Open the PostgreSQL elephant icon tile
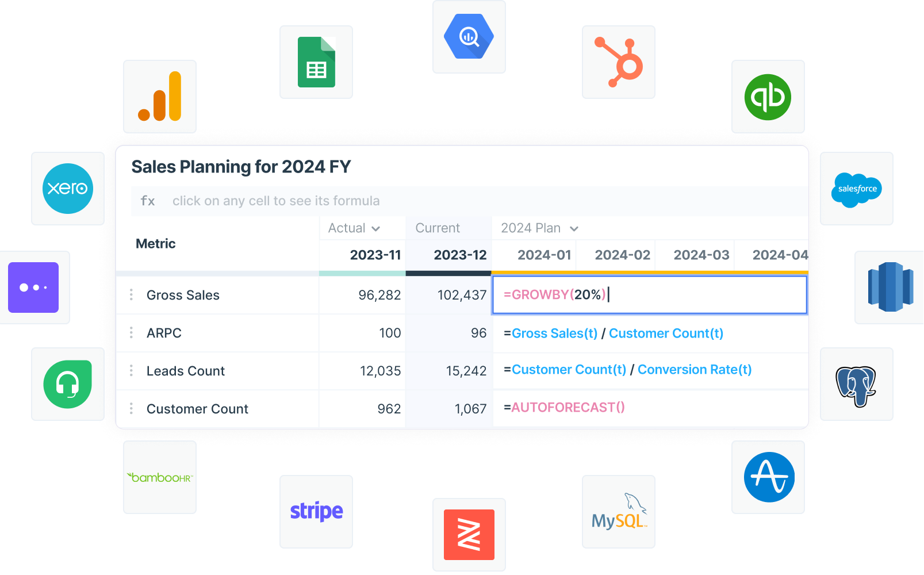924x575 pixels. 857,384
